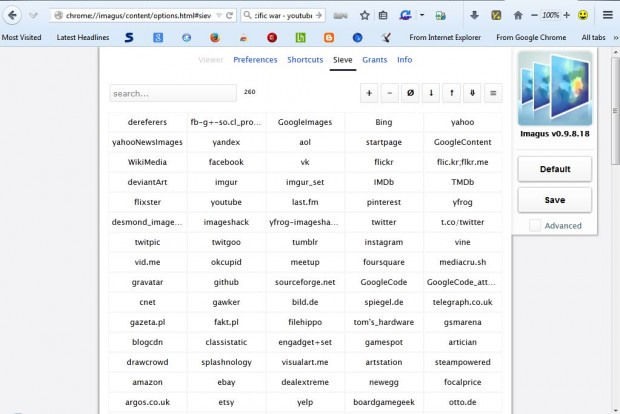Click the Advanced label link
Image resolution: width=620 pixels, height=414 pixels.
563,226
